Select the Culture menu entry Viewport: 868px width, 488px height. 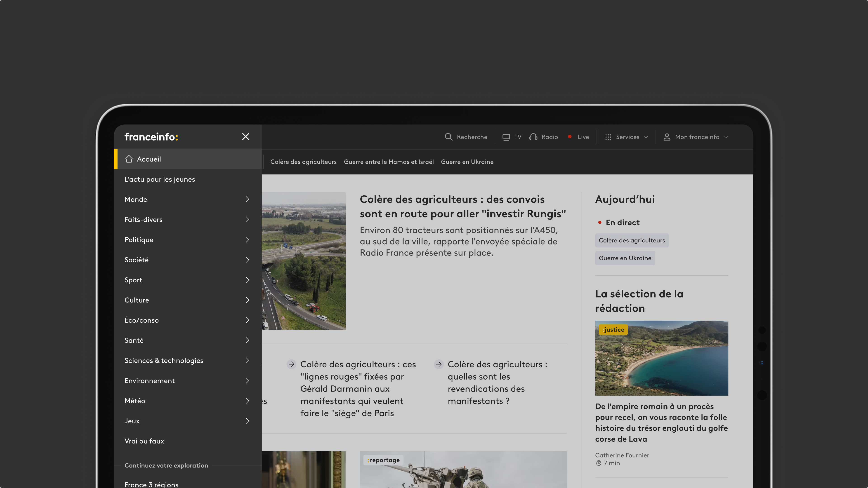point(188,300)
